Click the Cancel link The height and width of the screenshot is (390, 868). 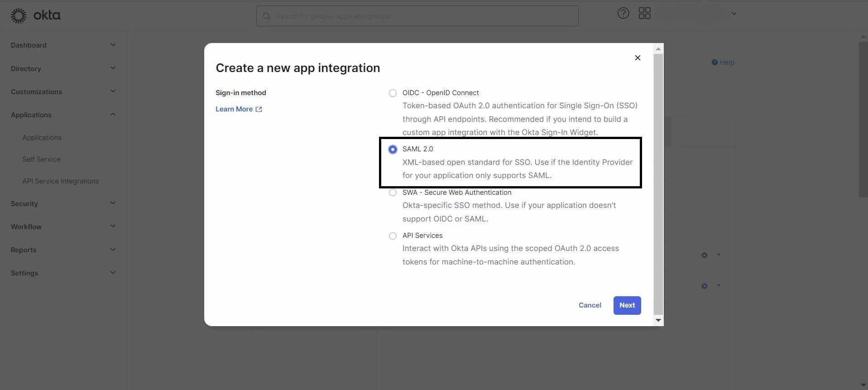(x=590, y=305)
